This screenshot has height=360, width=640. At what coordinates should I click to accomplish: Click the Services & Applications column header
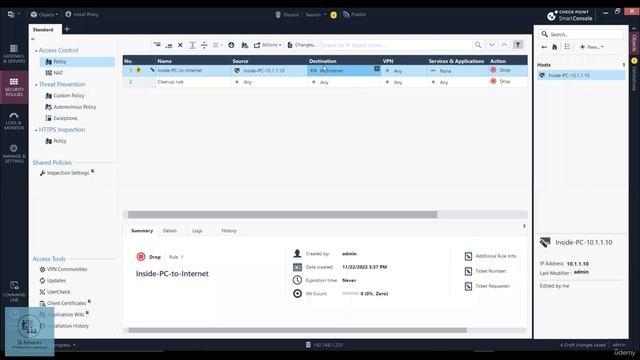456,61
